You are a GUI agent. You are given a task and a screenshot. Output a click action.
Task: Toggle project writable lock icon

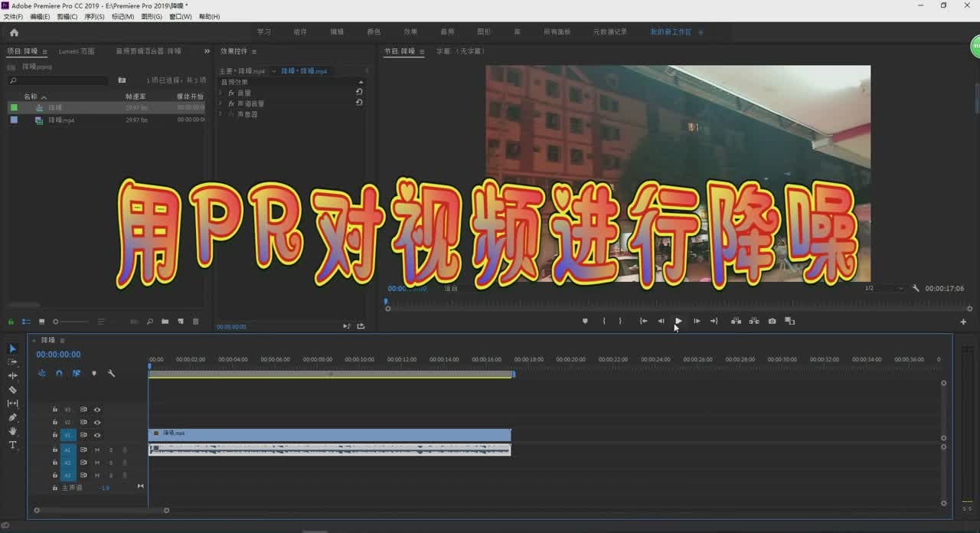11,322
